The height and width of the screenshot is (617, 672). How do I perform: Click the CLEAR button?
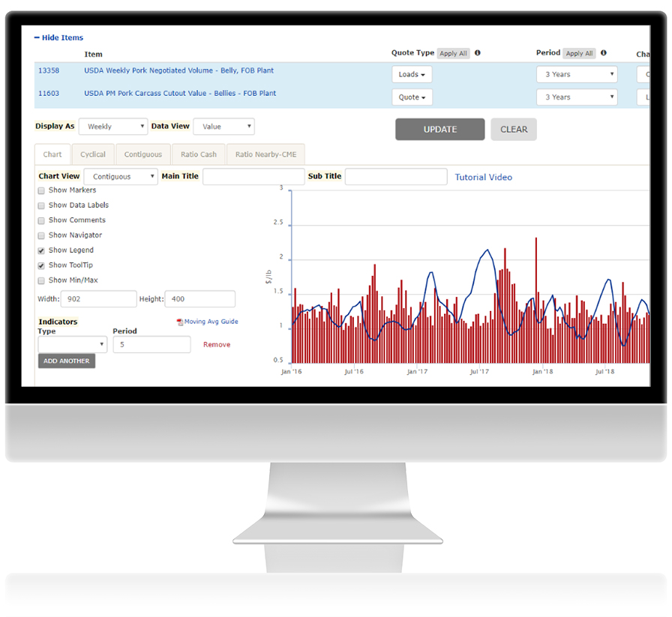514,130
